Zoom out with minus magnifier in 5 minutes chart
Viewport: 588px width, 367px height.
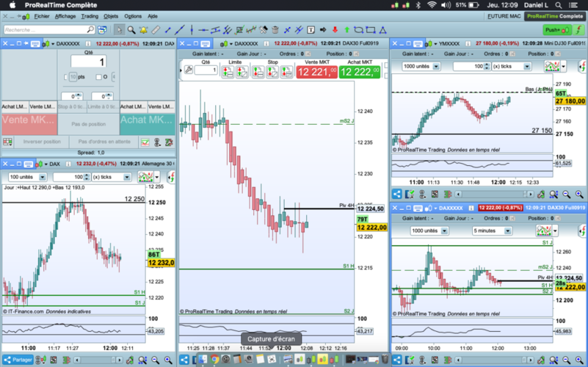[567, 360]
